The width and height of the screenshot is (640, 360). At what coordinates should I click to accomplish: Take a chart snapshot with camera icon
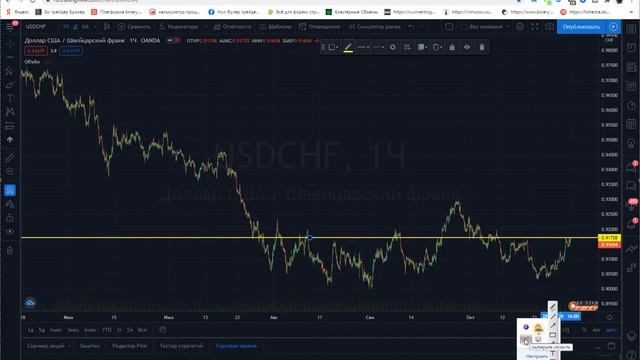[549, 27]
